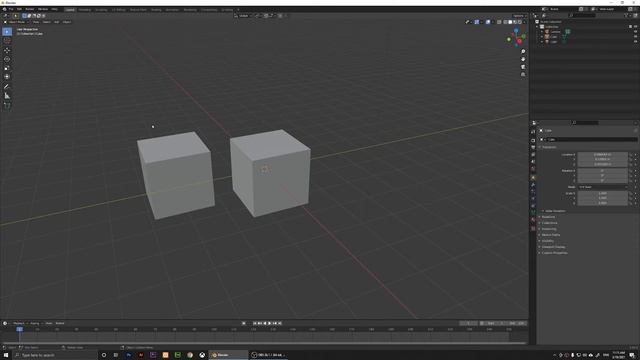Select the Scale tool
This screenshot has height=360, width=640.
click(7, 68)
